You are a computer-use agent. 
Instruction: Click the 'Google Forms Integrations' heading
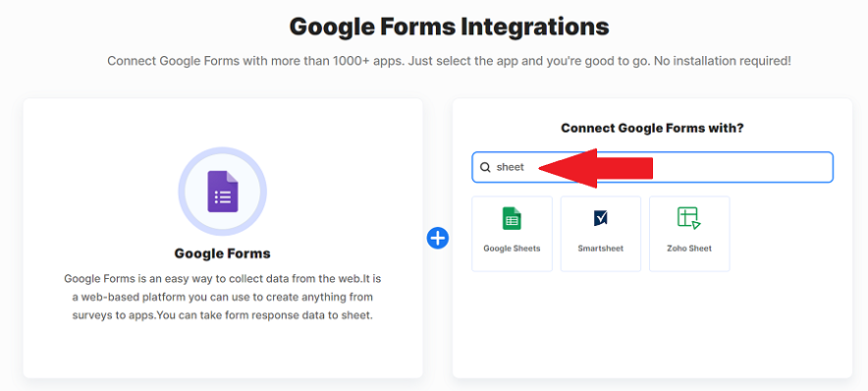(449, 27)
